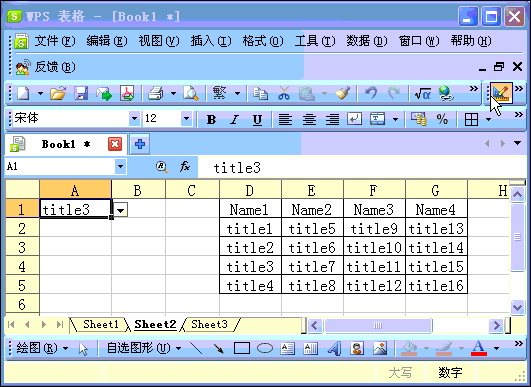
Task: Toggle italic formatting
Action: pos(234,119)
